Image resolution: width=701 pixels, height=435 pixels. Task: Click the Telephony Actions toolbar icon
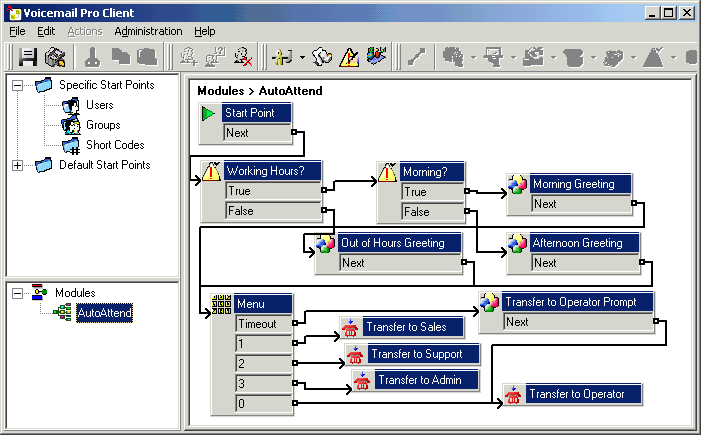(574, 57)
